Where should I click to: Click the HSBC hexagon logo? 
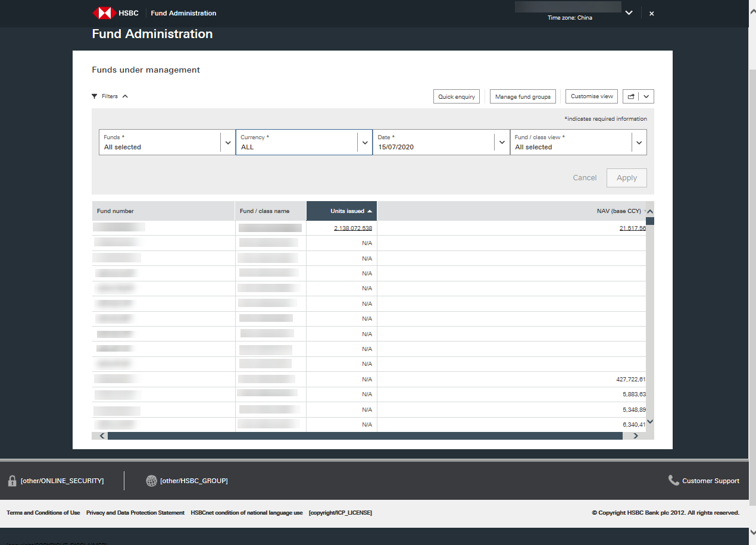point(103,13)
